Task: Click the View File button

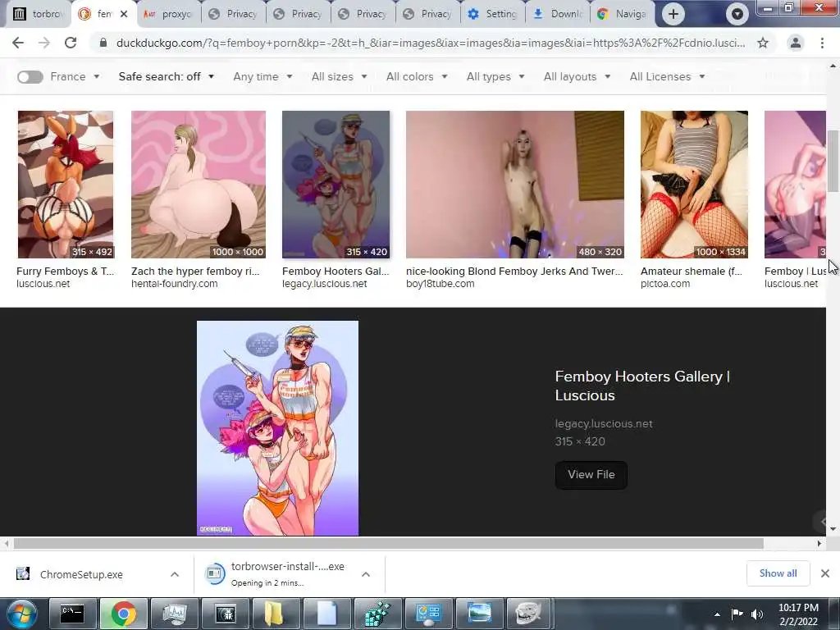Action: (x=591, y=475)
